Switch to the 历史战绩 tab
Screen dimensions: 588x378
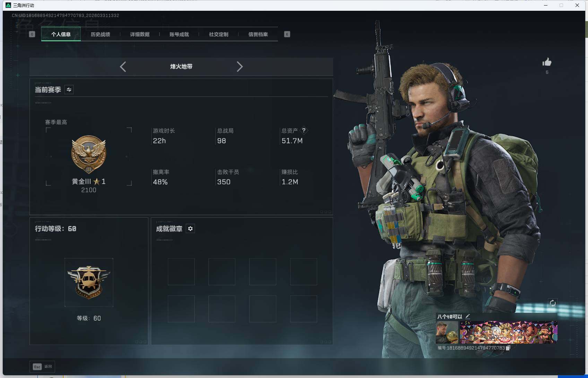point(101,34)
